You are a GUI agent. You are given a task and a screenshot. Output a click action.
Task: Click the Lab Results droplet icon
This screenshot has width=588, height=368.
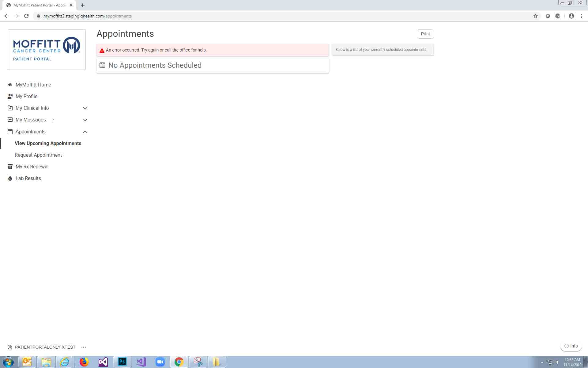(10, 178)
